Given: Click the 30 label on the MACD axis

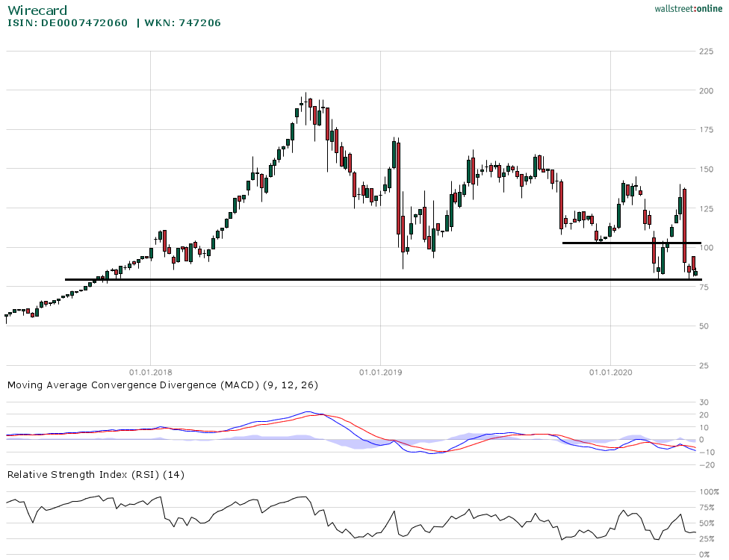Looking at the screenshot, I should [x=704, y=402].
